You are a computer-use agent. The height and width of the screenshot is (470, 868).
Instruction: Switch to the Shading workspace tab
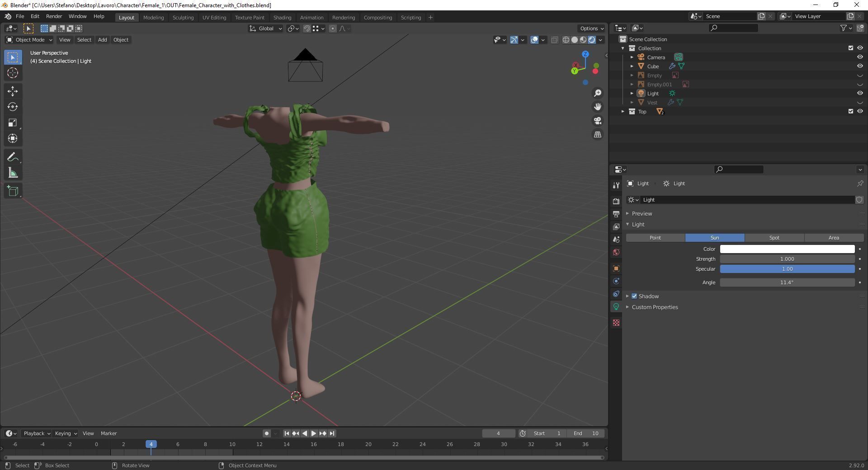(x=282, y=18)
